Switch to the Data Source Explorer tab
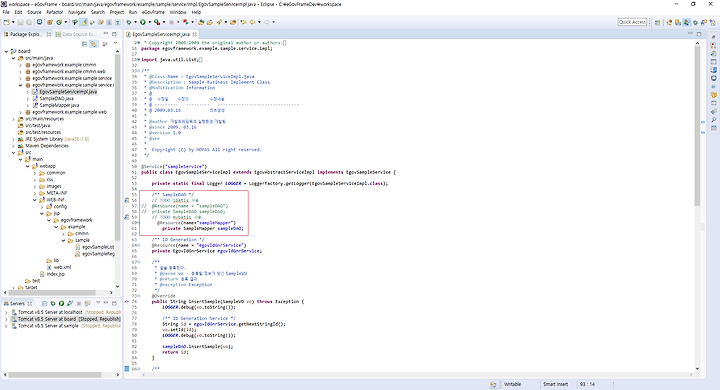Image resolution: width=720 pixels, height=390 pixels. pyautogui.click(x=76, y=34)
